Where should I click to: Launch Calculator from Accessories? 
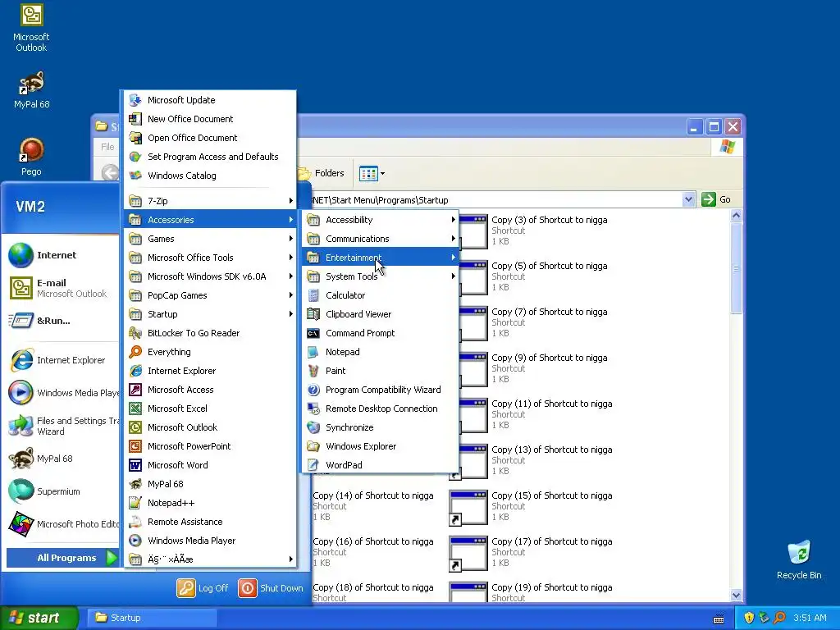tap(381, 295)
